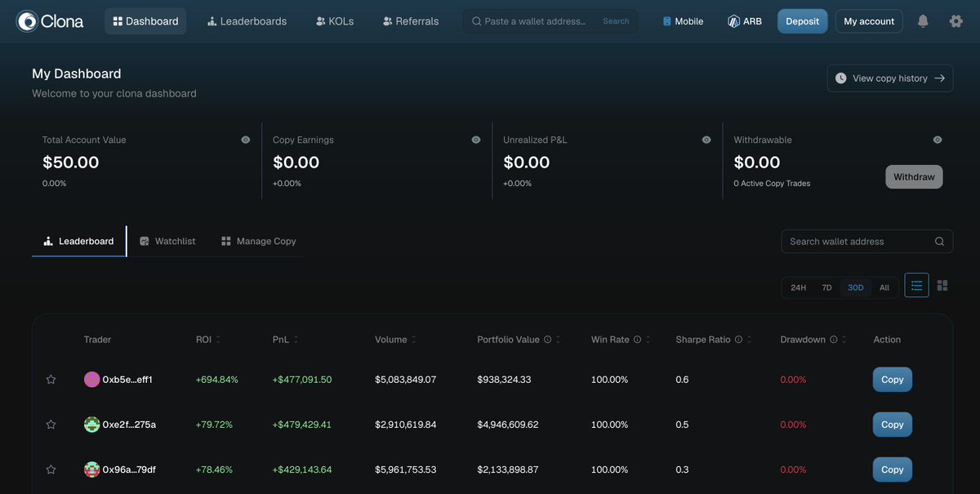
Task: Select 24H time range
Action: click(799, 287)
